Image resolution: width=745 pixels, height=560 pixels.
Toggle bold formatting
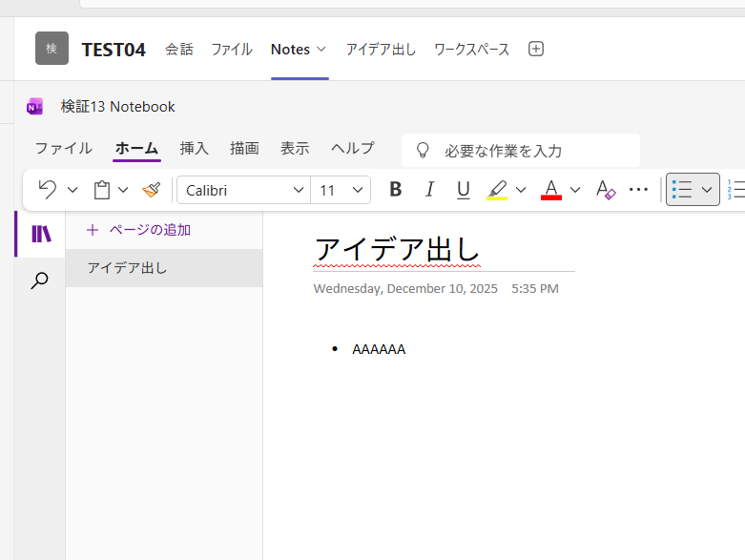click(x=396, y=190)
